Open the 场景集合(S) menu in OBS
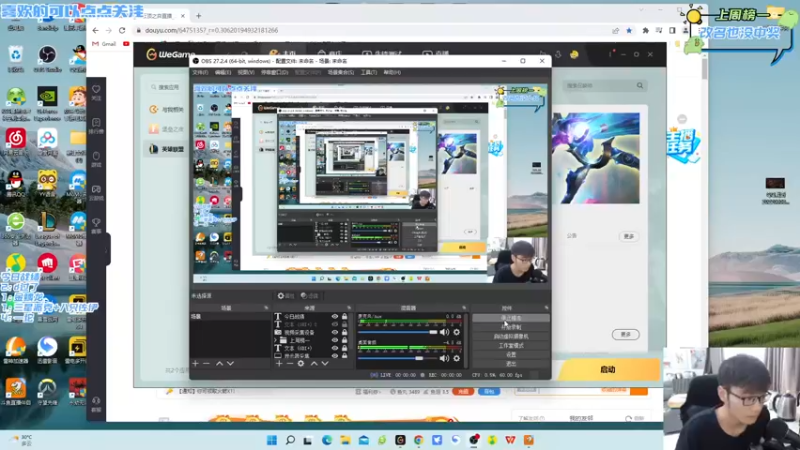 (x=340, y=72)
